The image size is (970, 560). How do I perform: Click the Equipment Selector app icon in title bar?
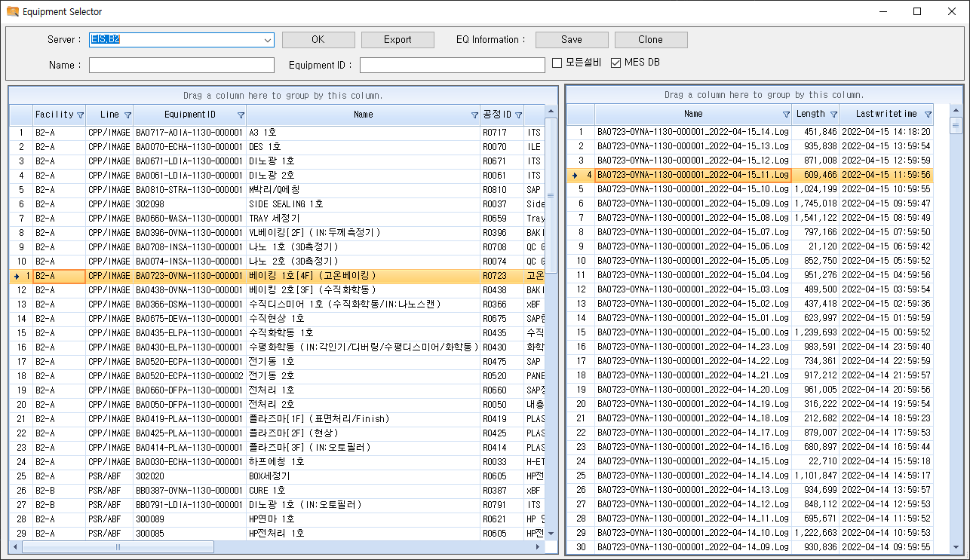[x=12, y=12]
